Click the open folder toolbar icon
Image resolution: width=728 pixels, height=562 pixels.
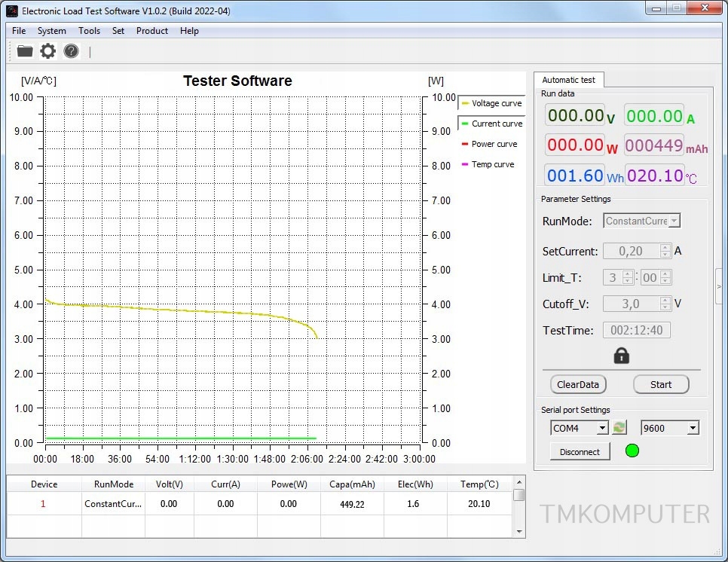click(25, 51)
